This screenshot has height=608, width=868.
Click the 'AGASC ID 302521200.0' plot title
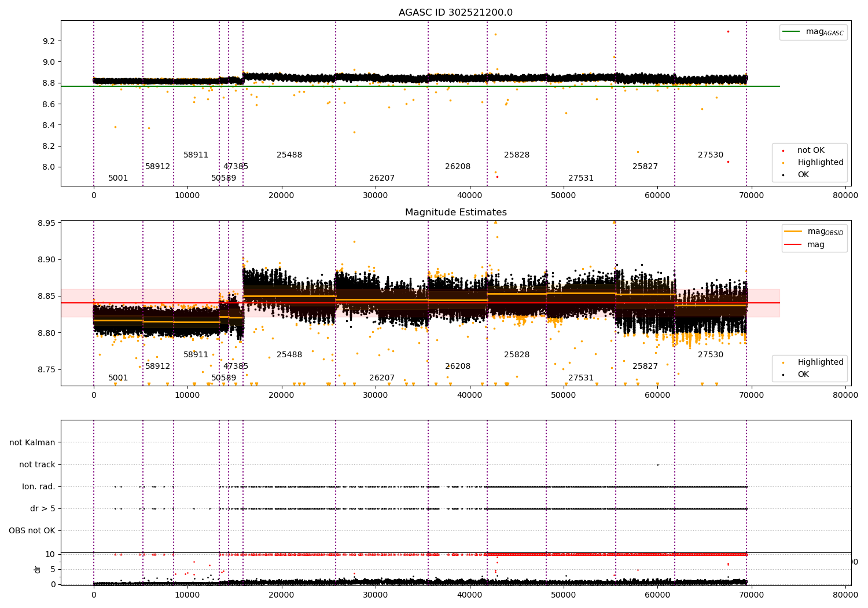[x=455, y=13]
